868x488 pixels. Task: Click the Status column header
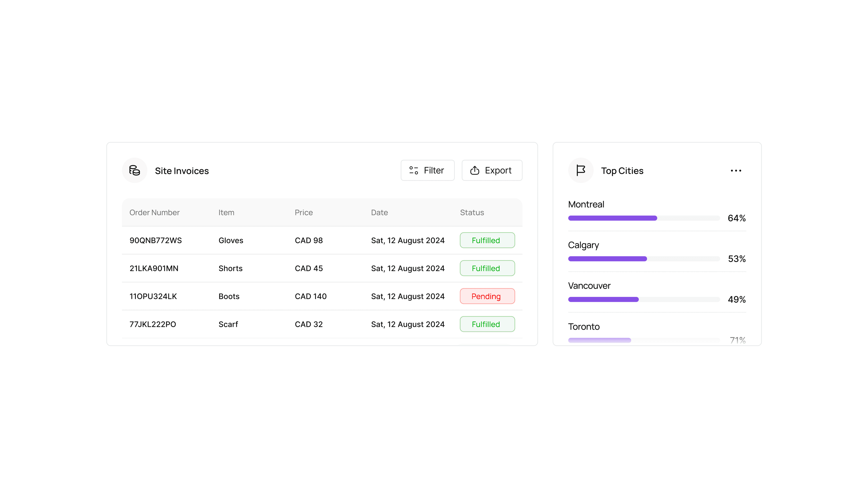[472, 213]
